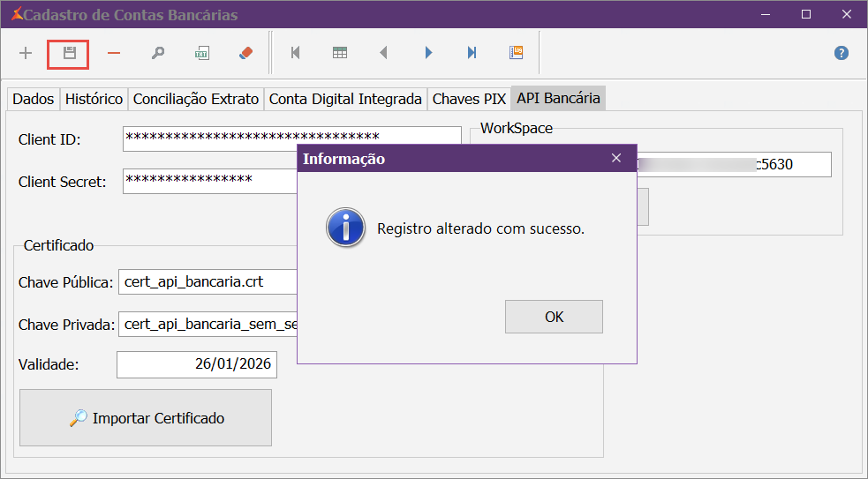Open the table grid view icon
Viewport: 868px width, 479px height.
(x=340, y=53)
